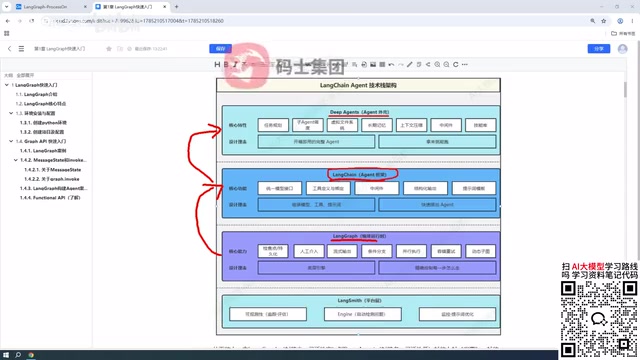This screenshot has height=360, width=640.
Task: Click the round icon left of image icon
Action: [364, 64]
